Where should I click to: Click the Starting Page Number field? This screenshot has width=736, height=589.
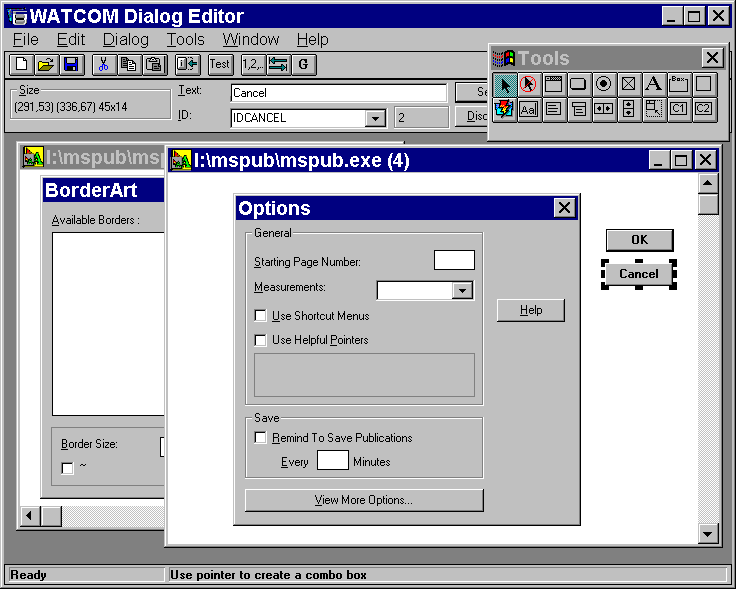(454, 260)
